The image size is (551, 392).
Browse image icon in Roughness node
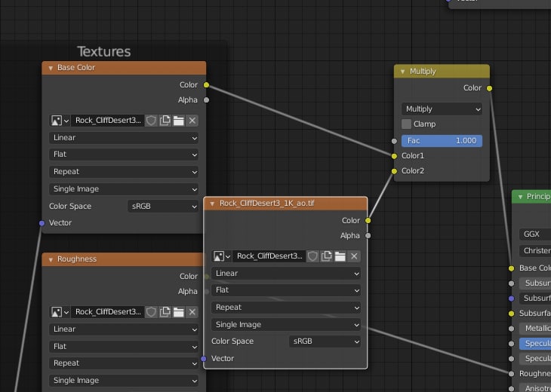click(x=60, y=312)
